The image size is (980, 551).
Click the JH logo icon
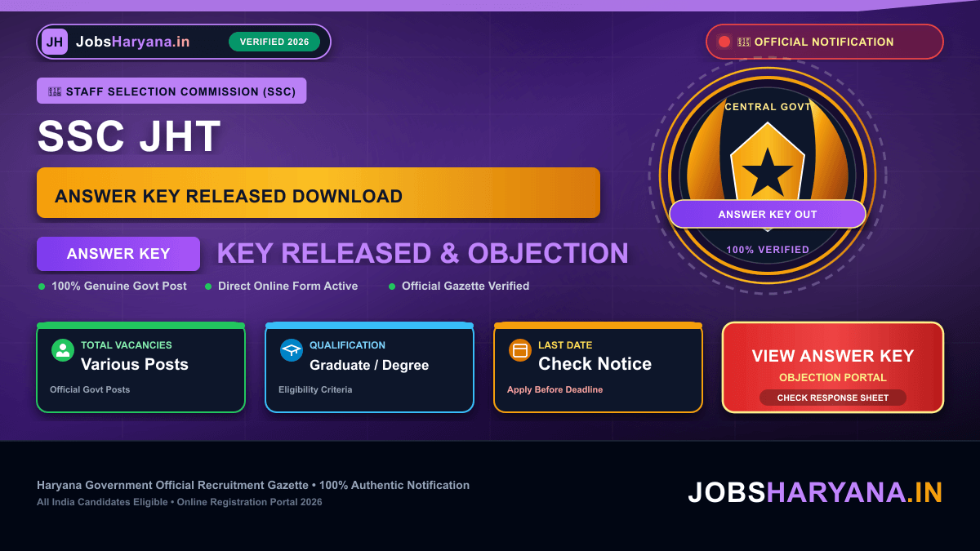[55, 42]
